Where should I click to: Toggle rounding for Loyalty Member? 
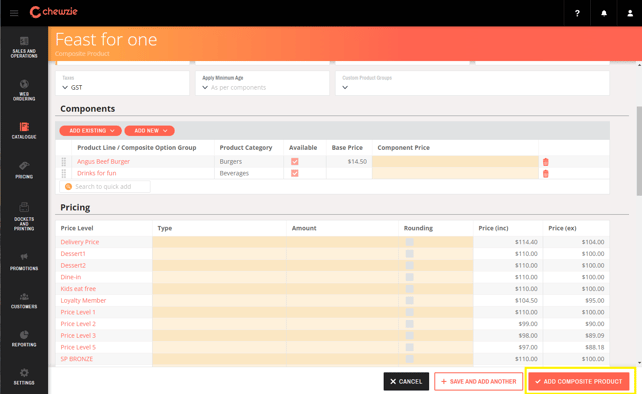(409, 301)
